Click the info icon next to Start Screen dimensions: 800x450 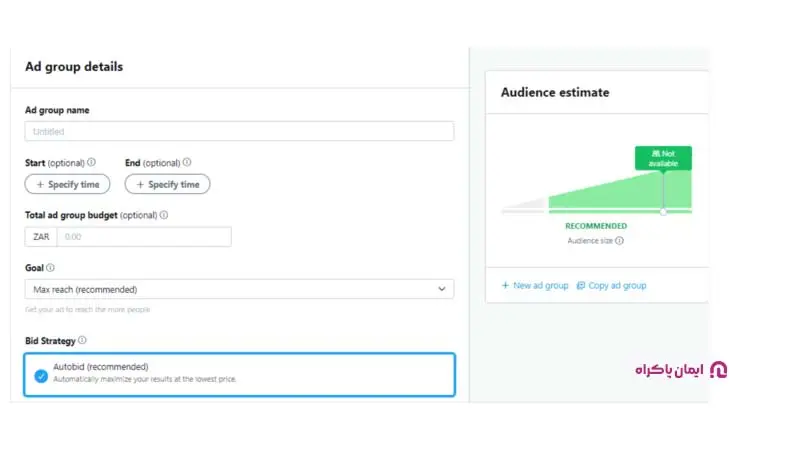(x=92, y=162)
